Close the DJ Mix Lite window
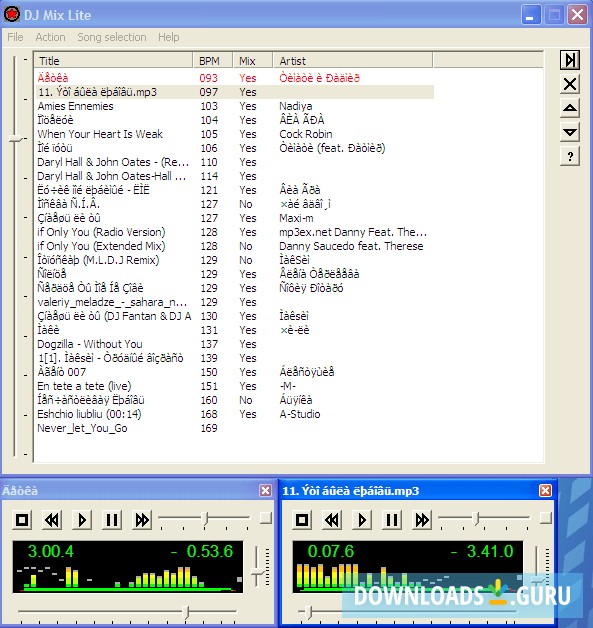 click(x=577, y=15)
